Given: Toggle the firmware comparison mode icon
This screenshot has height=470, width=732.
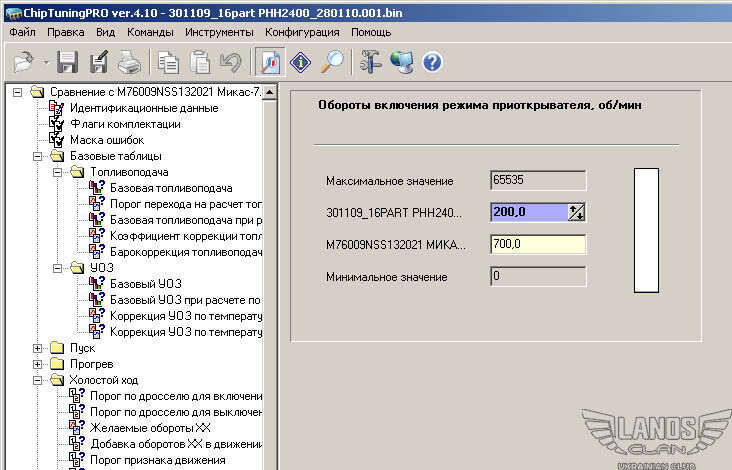Looking at the screenshot, I should pos(270,62).
